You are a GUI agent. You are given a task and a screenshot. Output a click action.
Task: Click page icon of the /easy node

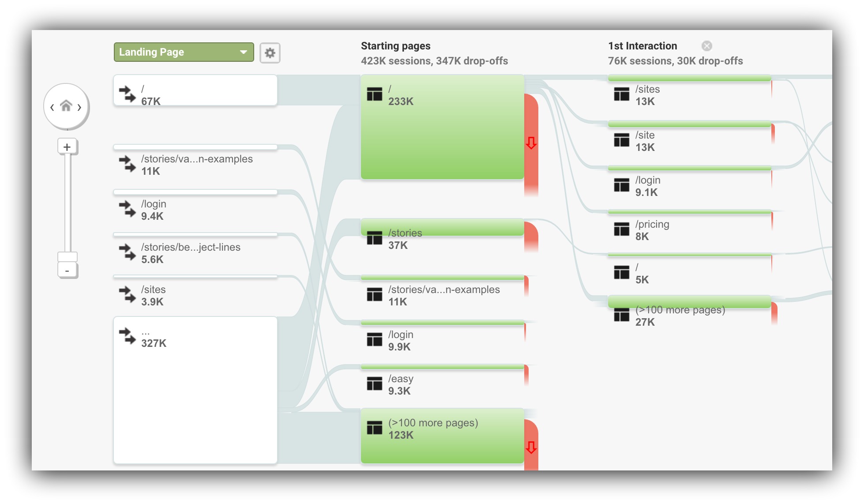click(374, 384)
